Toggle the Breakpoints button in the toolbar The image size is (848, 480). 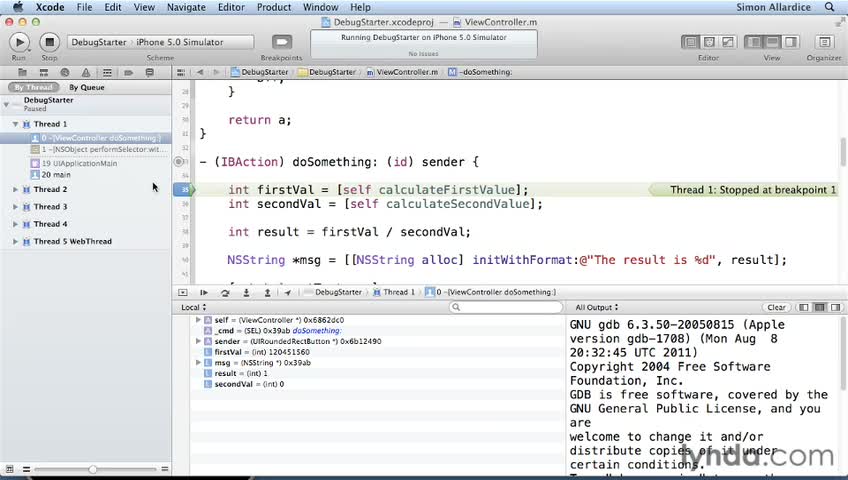[x=282, y=42]
